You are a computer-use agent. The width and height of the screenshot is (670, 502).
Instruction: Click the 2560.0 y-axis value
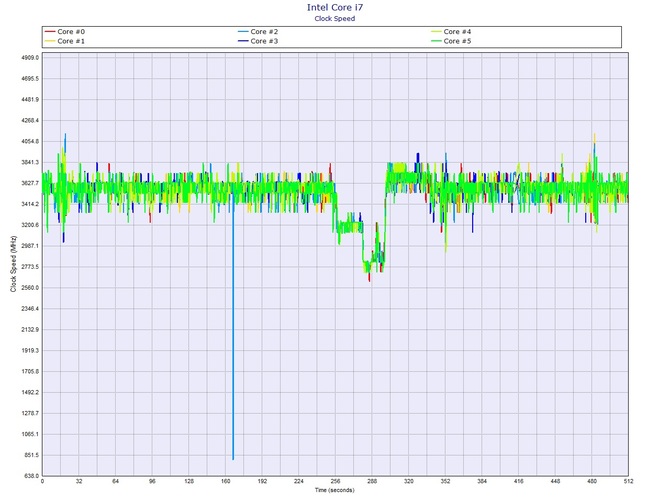point(30,288)
